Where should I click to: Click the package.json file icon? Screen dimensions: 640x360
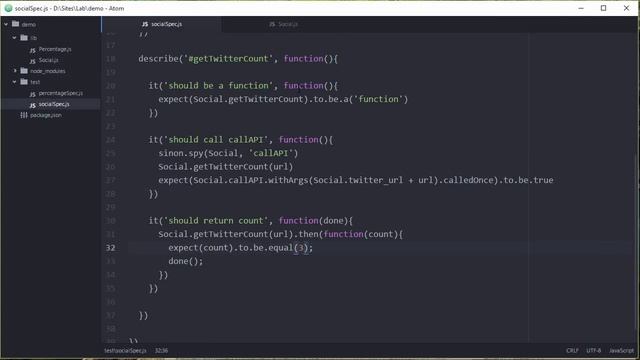point(24,115)
